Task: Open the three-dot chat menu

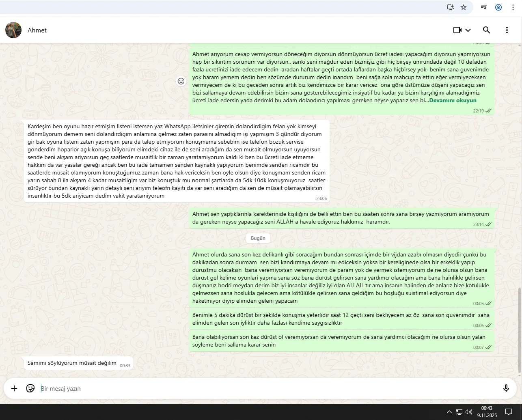Action: coord(507,30)
